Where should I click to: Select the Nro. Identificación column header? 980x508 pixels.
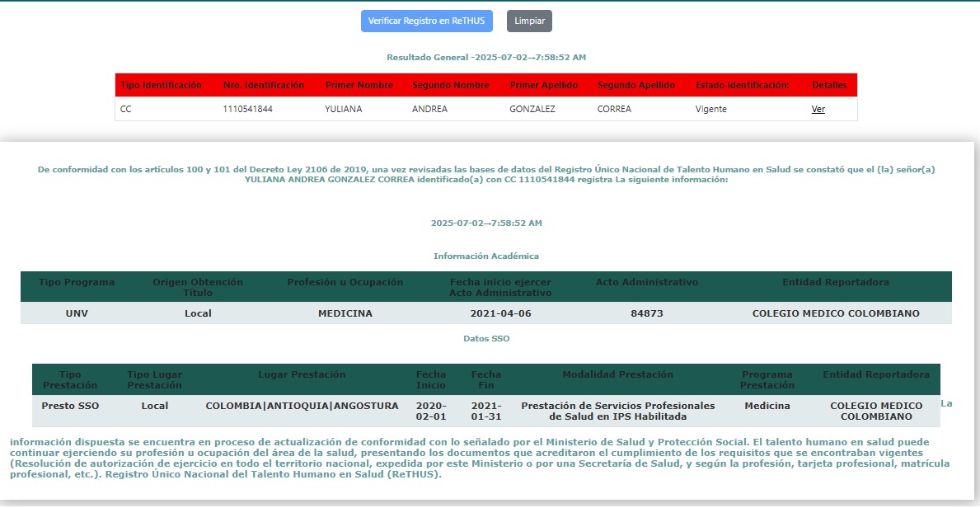263,85
